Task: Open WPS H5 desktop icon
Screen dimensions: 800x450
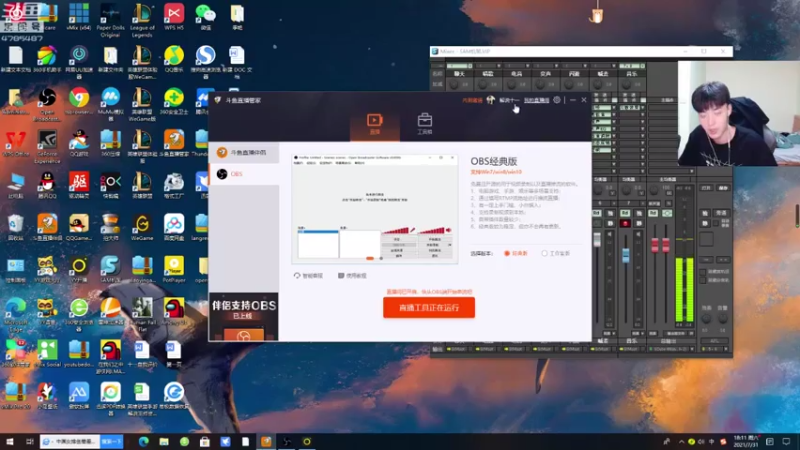Action: click(173, 17)
